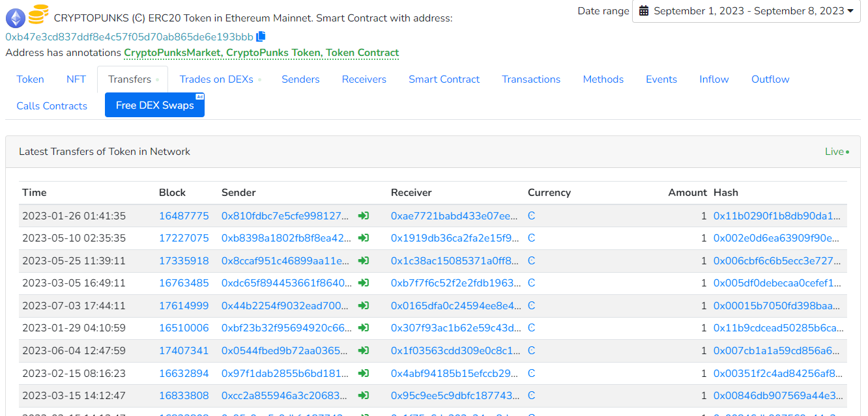Click the Free DEX Swaps button
868x416 pixels.
point(155,105)
